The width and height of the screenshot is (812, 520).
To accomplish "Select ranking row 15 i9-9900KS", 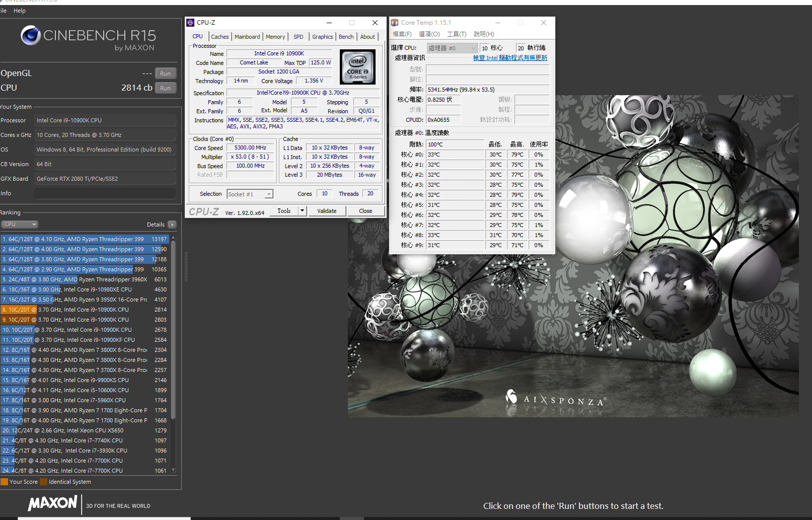I will point(85,380).
